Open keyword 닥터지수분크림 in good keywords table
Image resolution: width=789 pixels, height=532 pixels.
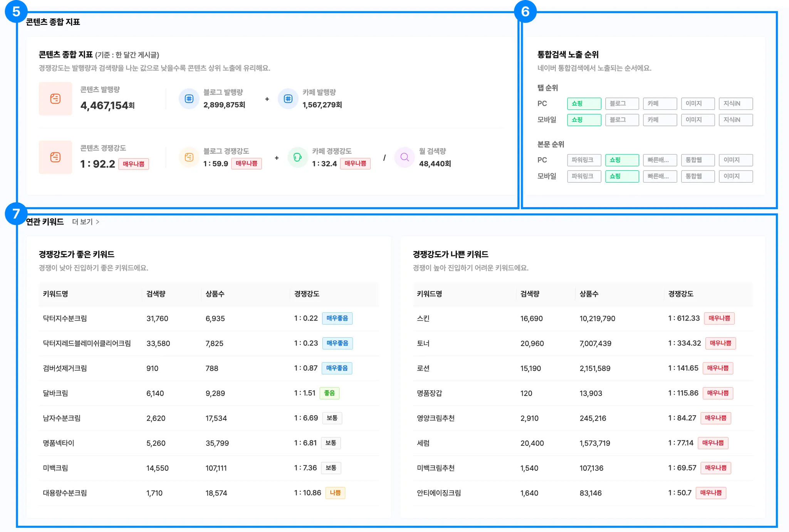(65, 319)
